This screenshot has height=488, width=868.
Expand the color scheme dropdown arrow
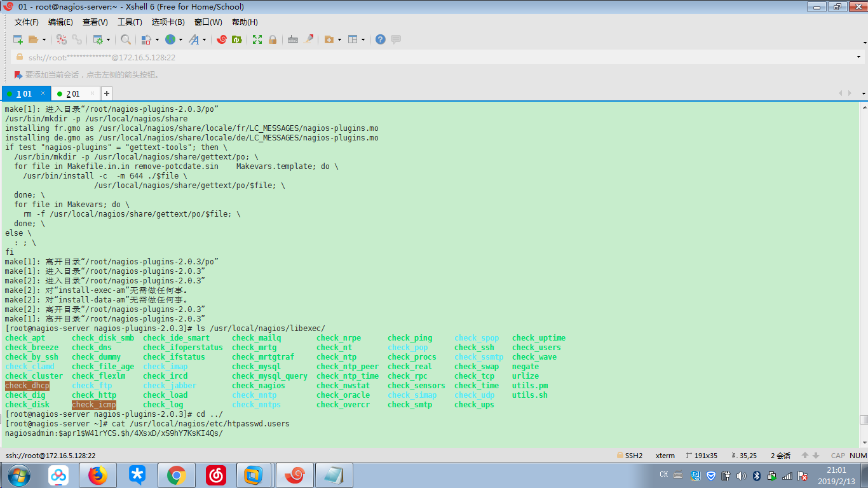tap(157, 39)
